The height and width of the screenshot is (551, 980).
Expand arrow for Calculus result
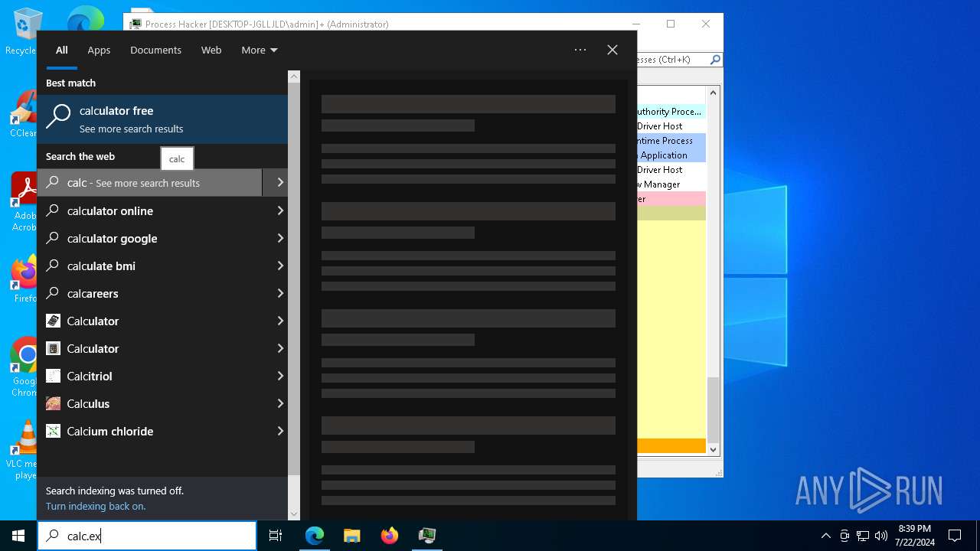279,403
